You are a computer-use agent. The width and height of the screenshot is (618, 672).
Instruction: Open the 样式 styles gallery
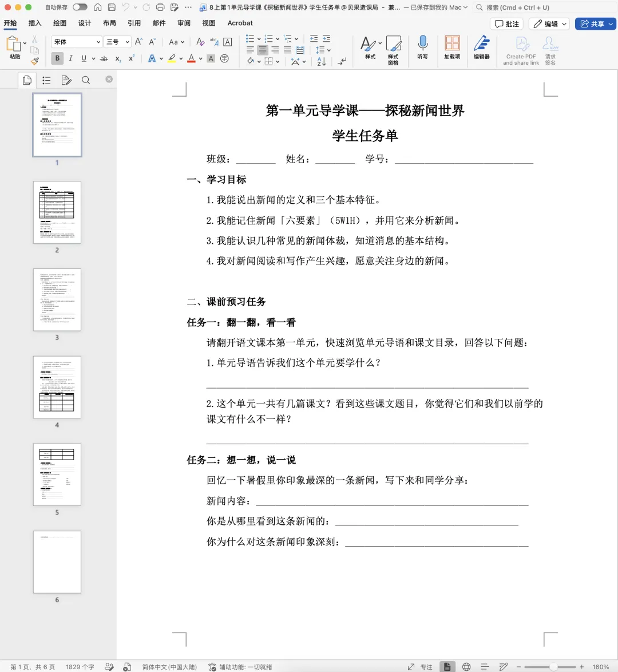click(x=370, y=47)
